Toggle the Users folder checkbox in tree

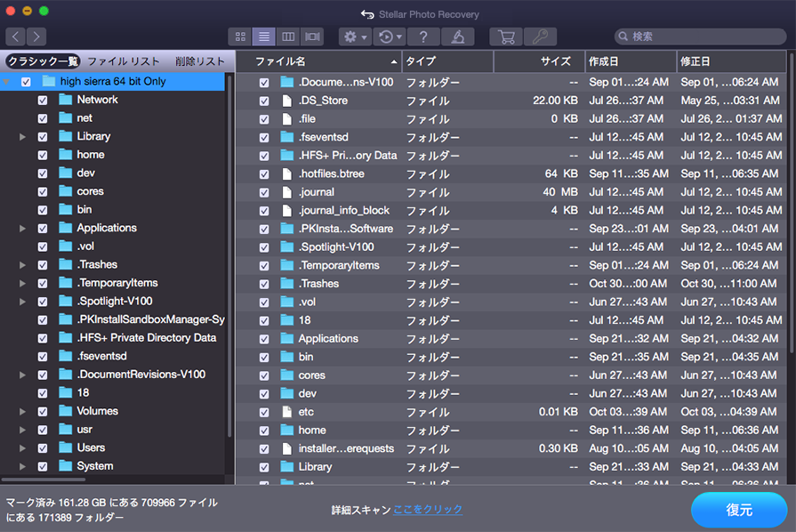tap(43, 448)
